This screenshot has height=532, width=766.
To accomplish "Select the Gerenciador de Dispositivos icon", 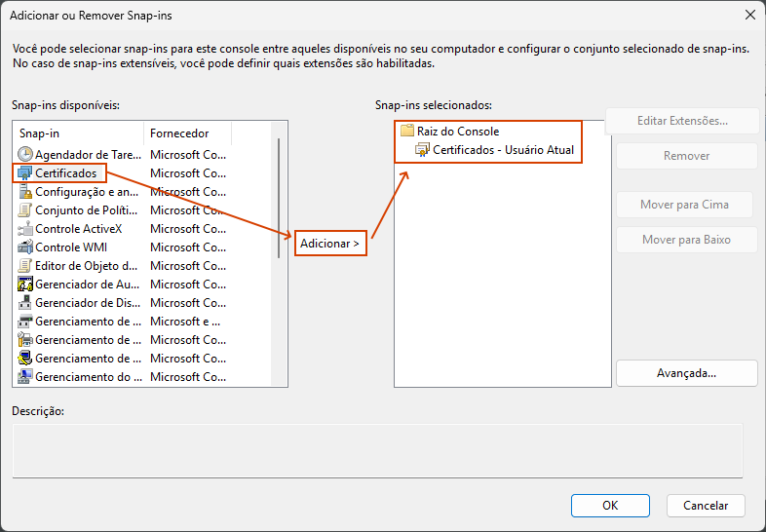I will point(25,303).
